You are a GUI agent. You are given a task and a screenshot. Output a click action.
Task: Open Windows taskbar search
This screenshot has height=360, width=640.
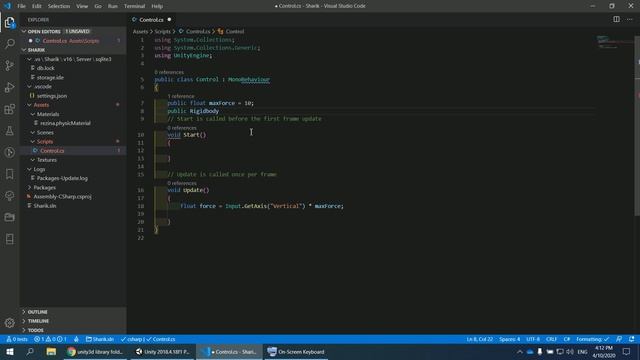pos(30,352)
